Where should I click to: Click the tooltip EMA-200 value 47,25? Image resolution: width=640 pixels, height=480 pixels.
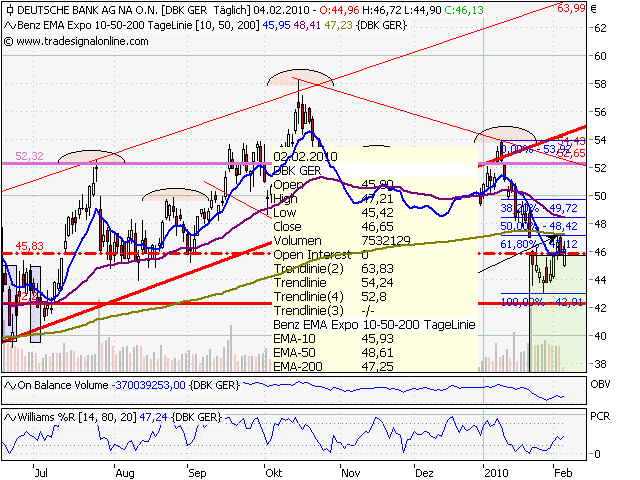pyautogui.click(x=378, y=366)
